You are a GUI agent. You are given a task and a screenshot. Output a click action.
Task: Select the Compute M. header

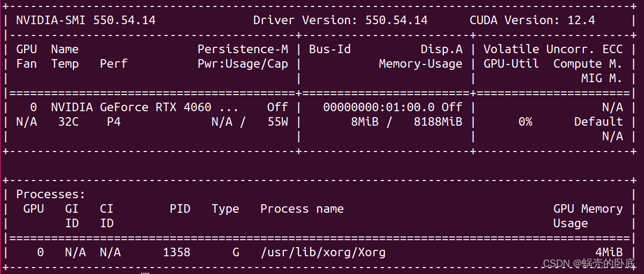[588, 64]
